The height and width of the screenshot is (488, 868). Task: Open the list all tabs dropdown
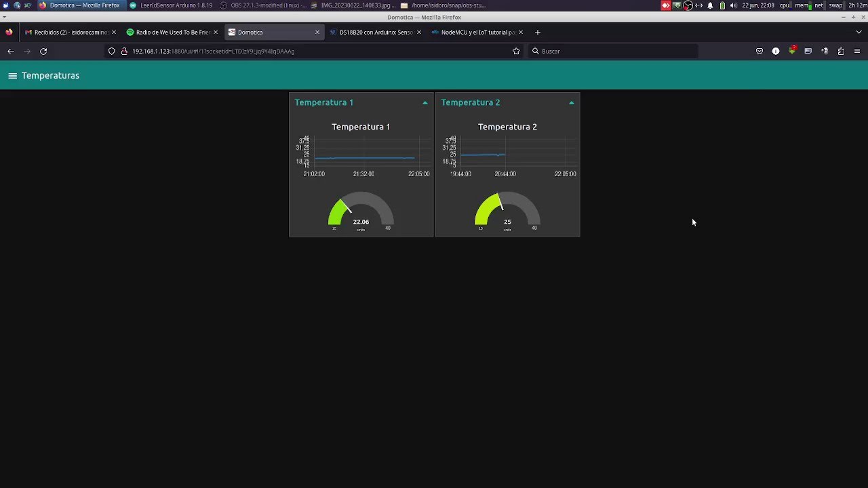[x=859, y=32]
